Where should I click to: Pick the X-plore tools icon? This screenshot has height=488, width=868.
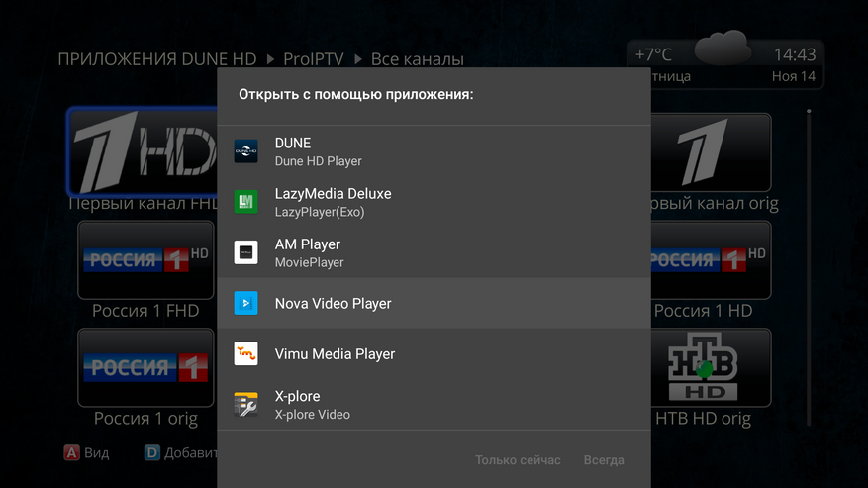tap(245, 405)
